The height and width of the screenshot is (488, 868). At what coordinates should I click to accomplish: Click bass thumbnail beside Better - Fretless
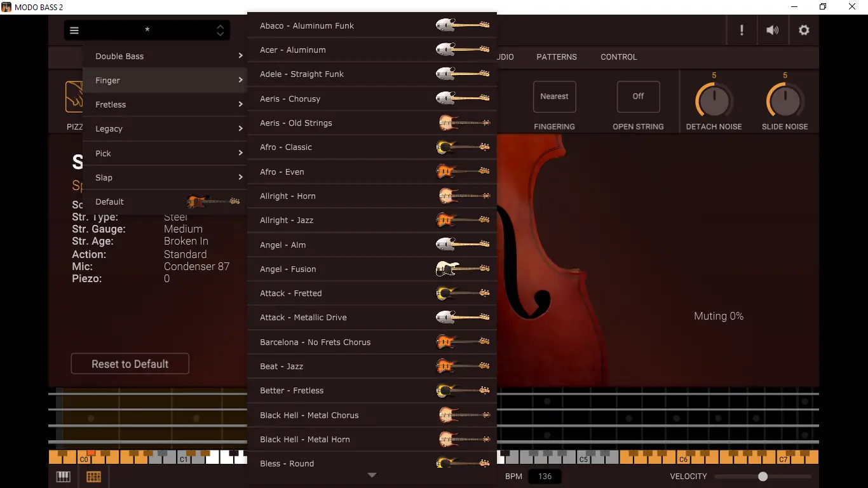(463, 390)
